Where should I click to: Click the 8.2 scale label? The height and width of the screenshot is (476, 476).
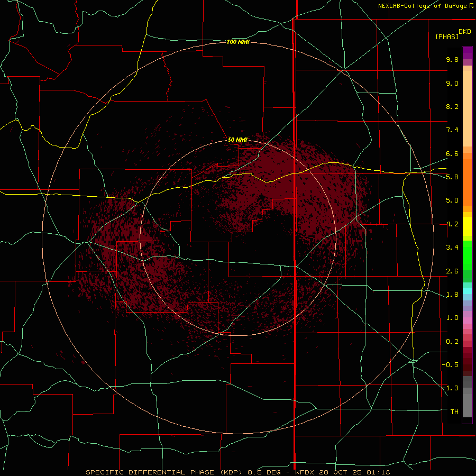point(452,106)
